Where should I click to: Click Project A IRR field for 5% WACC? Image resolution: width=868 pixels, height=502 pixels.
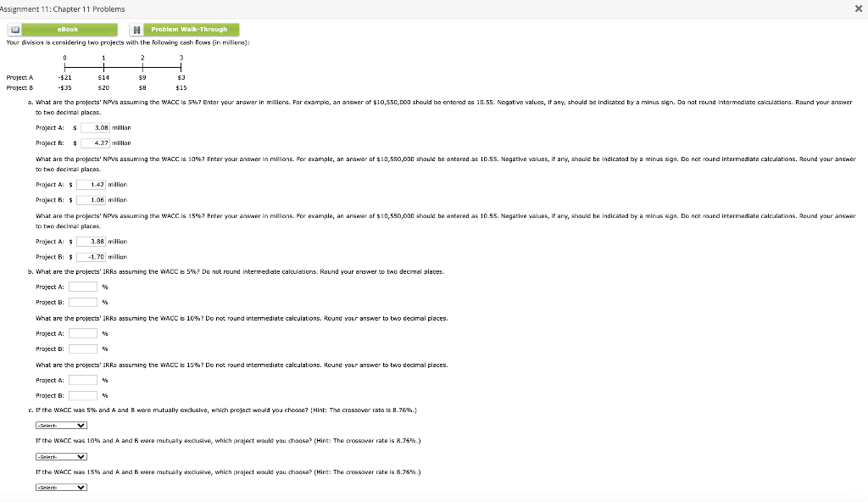click(x=83, y=287)
